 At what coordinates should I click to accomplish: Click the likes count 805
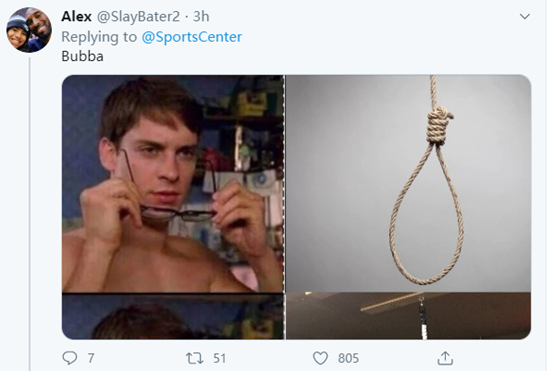tap(348, 358)
